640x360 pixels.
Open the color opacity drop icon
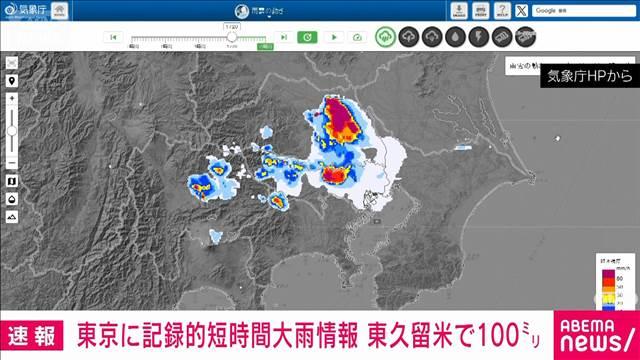pyautogui.click(x=12, y=199)
